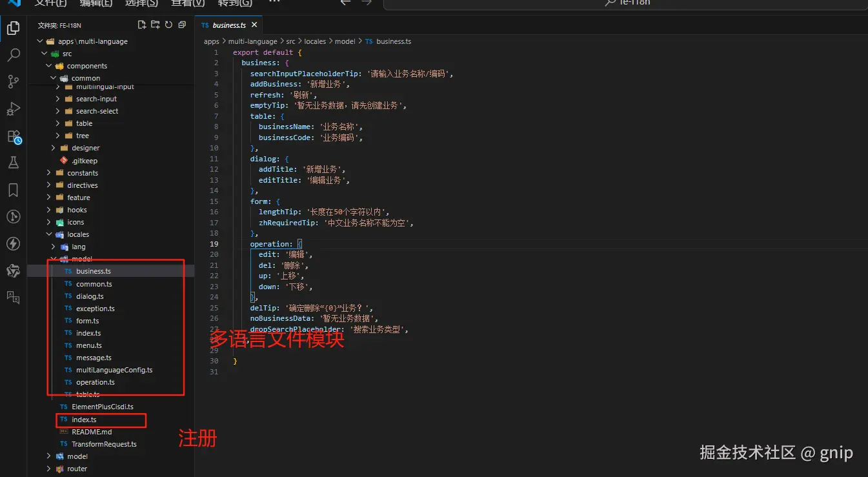
Task: Expand the constants folder
Action: (x=48, y=173)
